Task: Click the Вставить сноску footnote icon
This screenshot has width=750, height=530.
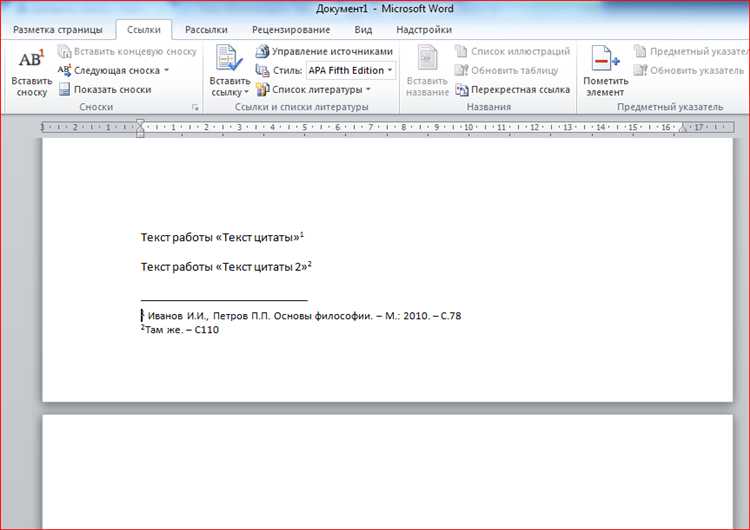Action: (31, 60)
